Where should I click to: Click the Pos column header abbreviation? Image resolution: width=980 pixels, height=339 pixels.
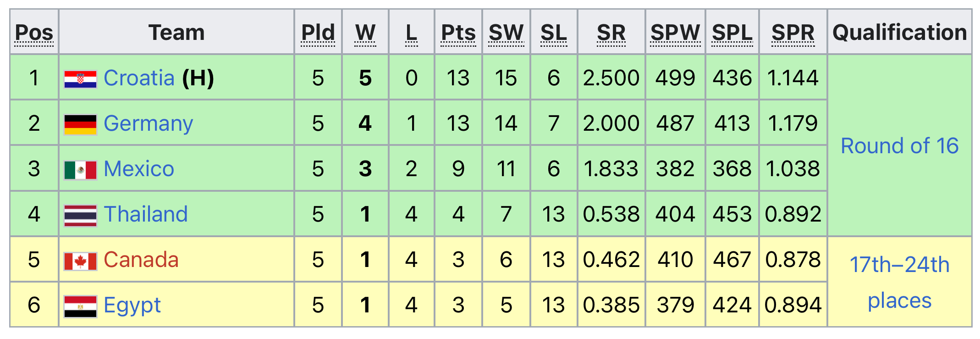34,33
